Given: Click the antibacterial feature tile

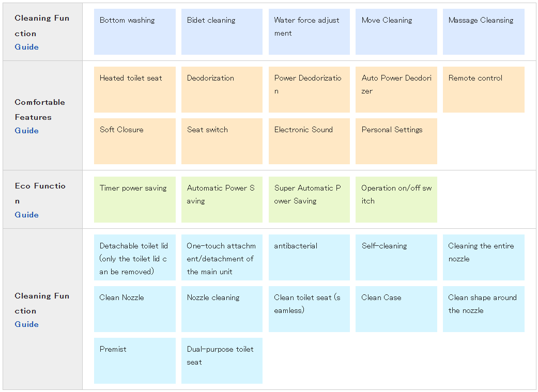Looking at the screenshot, I should pyautogui.click(x=309, y=257).
